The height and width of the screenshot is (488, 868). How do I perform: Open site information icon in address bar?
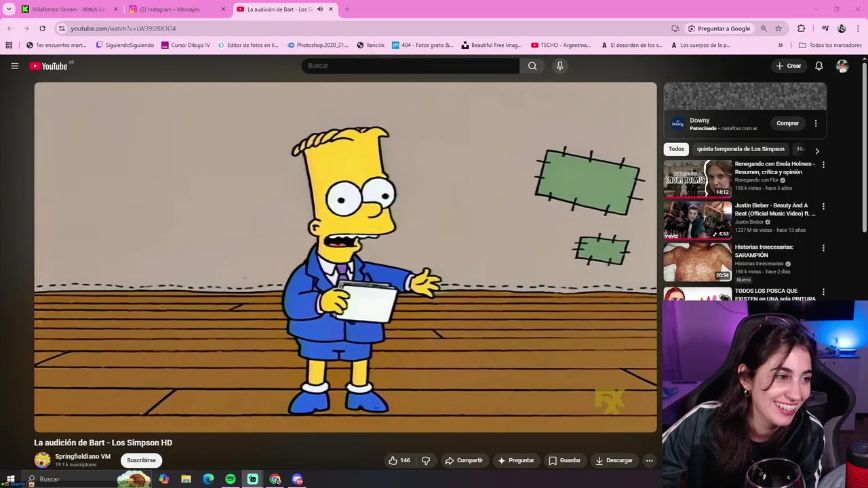click(x=62, y=28)
